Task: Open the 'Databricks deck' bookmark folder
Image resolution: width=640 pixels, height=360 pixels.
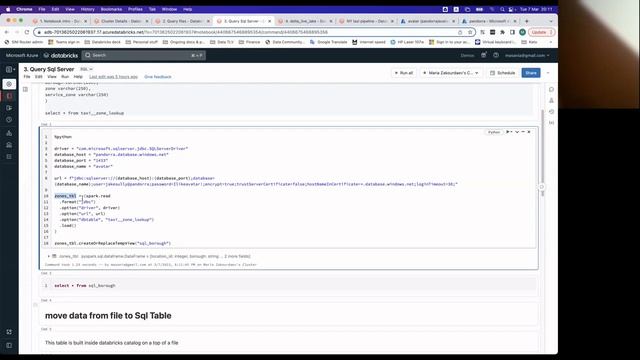Action: point(102,42)
